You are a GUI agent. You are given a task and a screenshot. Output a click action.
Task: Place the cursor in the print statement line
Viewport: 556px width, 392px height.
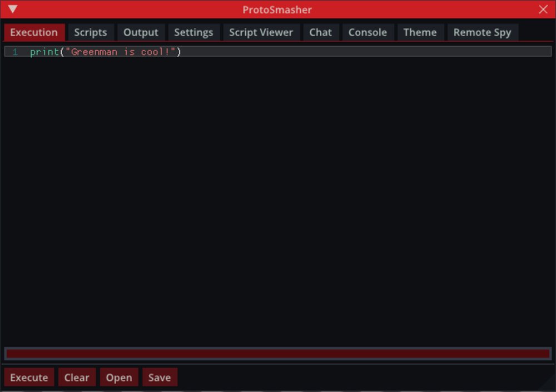pyautogui.click(x=106, y=52)
